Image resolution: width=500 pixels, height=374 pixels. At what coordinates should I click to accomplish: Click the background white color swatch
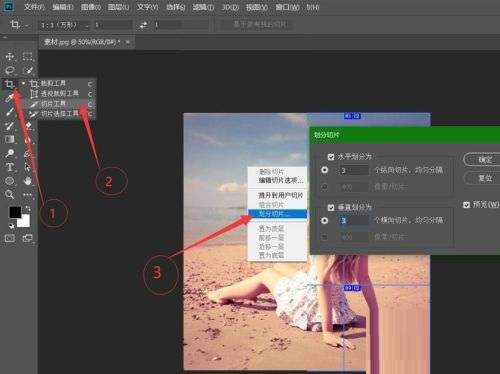click(25, 222)
